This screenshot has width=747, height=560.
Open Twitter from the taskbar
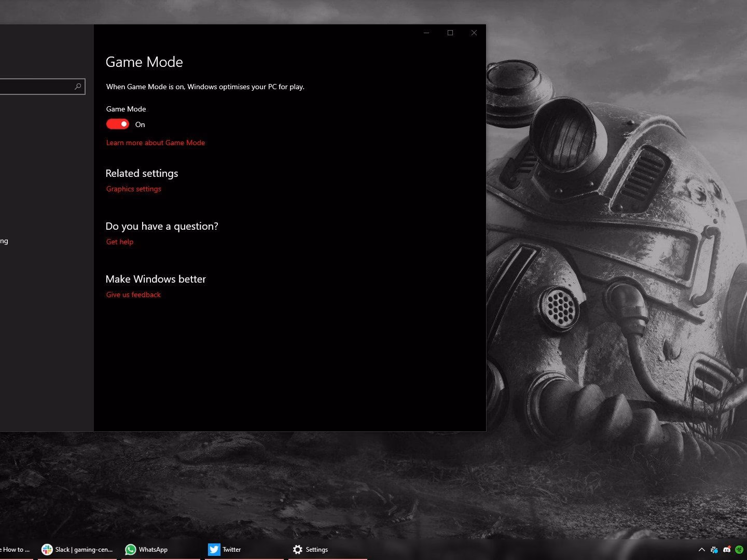244,550
